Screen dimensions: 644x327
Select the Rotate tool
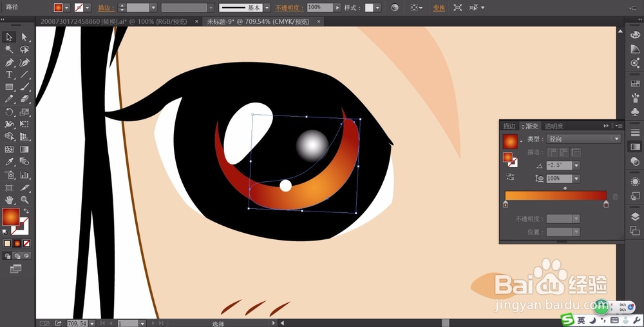(9, 112)
